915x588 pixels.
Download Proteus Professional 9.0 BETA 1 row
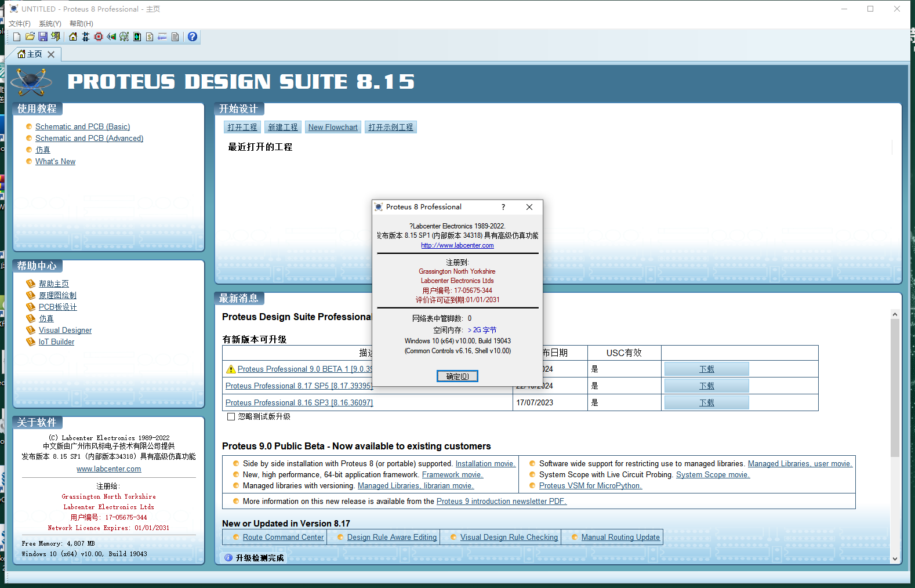click(707, 369)
